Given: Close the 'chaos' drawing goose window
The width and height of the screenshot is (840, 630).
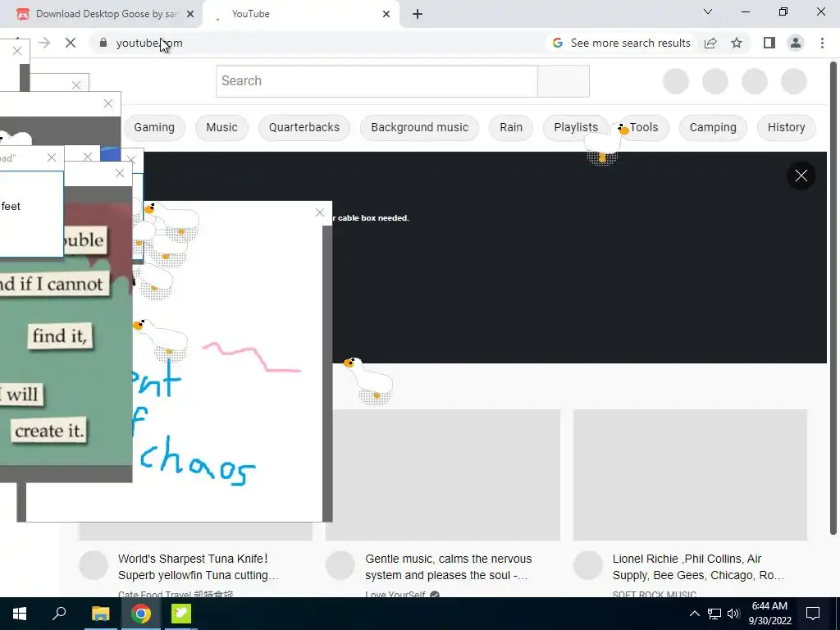Looking at the screenshot, I should pos(320,212).
